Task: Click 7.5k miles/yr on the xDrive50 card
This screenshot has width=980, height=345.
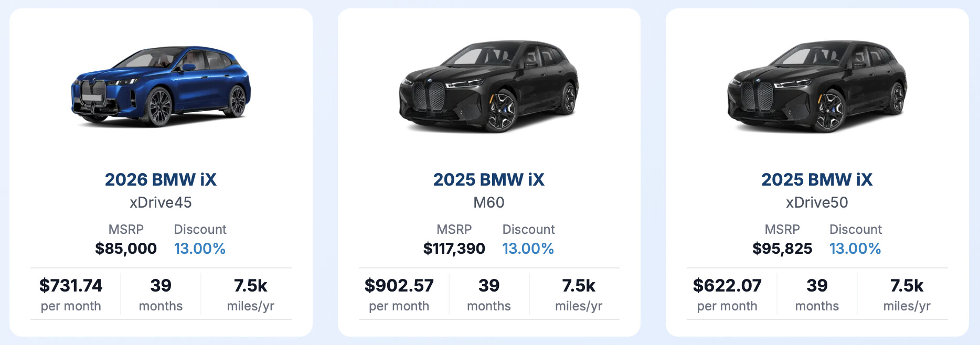Action: coord(907,294)
